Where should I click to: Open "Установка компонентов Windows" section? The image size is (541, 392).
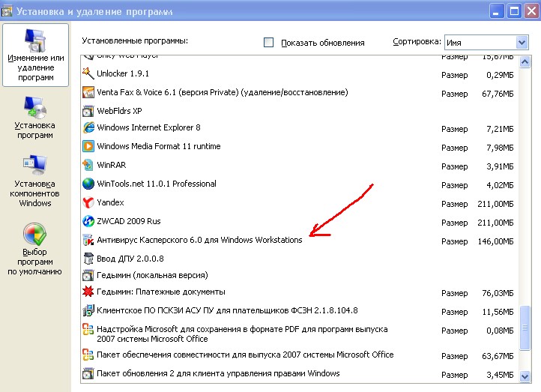pos(35,181)
